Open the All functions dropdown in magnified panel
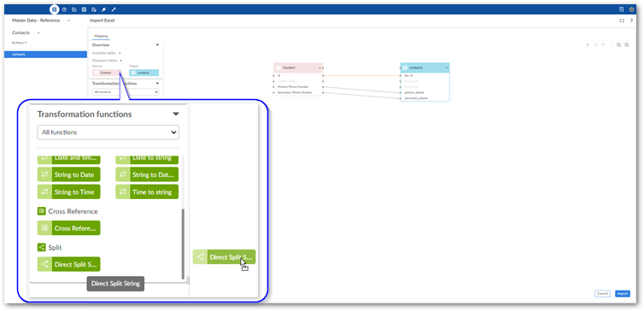 pos(108,132)
